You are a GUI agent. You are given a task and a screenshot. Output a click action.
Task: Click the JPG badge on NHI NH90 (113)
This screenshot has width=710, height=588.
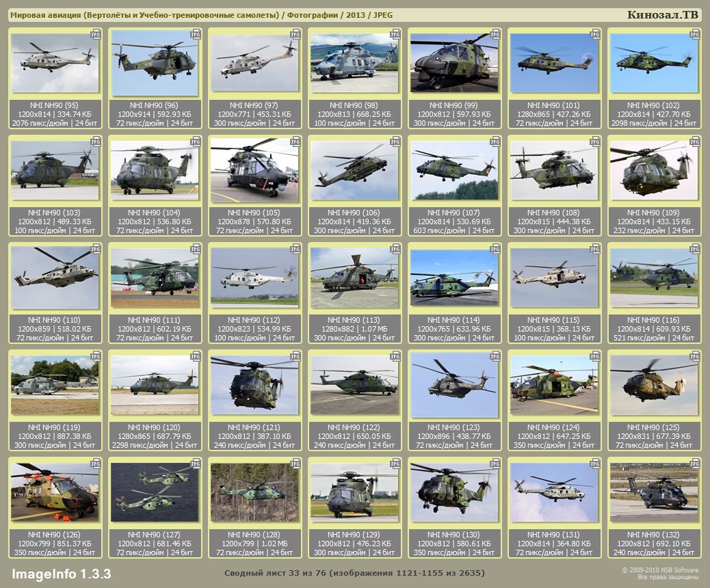(395, 248)
